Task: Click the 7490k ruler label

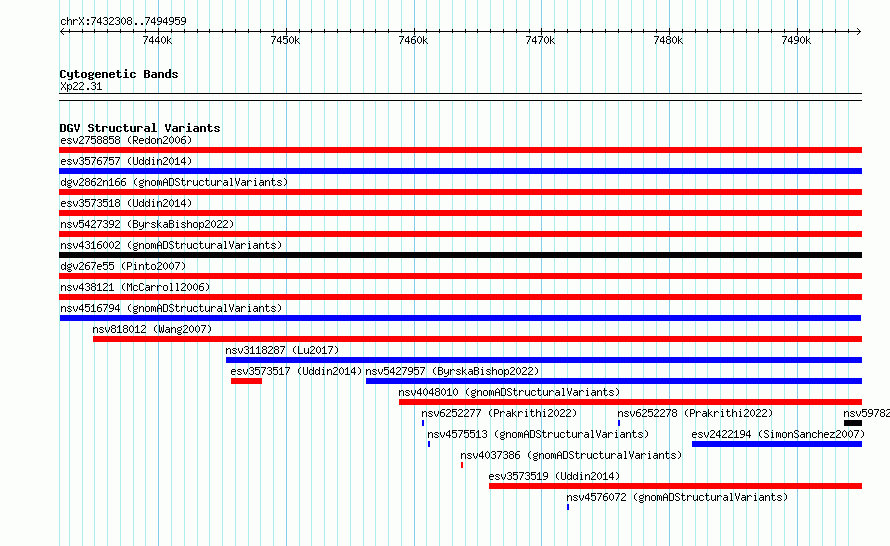Action: pyautogui.click(x=796, y=40)
